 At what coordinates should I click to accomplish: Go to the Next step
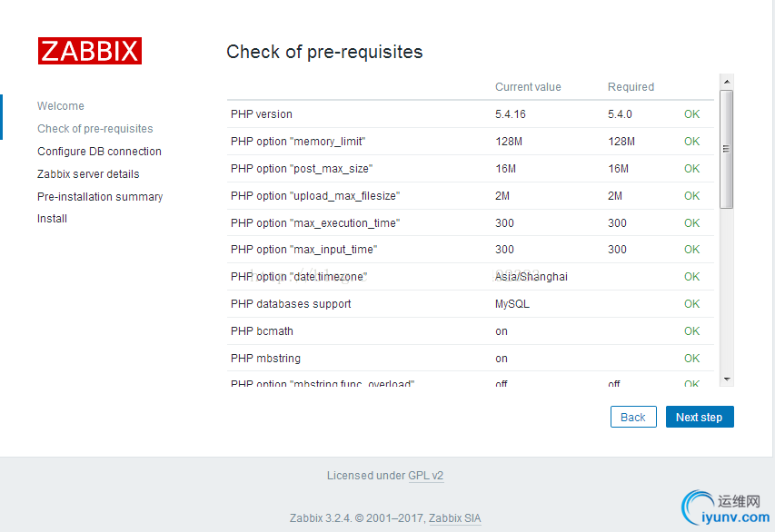tap(700, 417)
